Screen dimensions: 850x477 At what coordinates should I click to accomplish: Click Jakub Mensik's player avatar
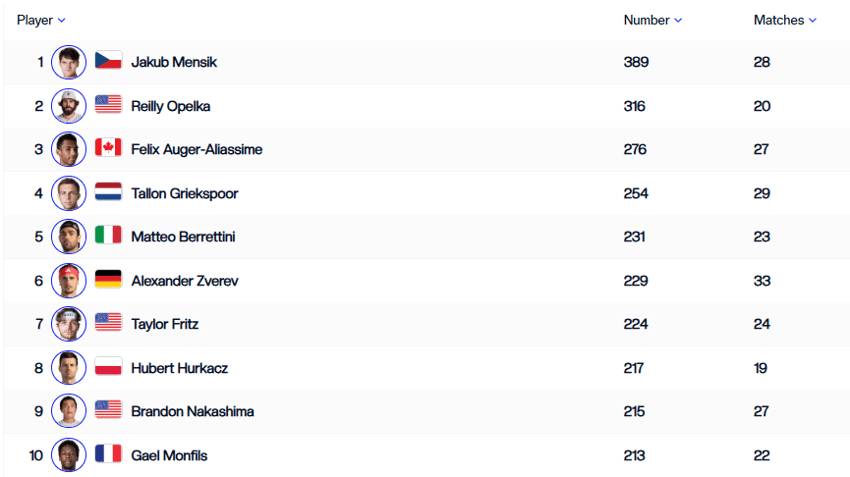(x=69, y=62)
